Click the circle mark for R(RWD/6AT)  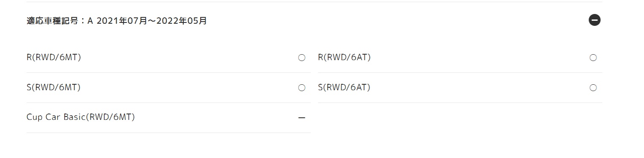pyautogui.click(x=593, y=58)
